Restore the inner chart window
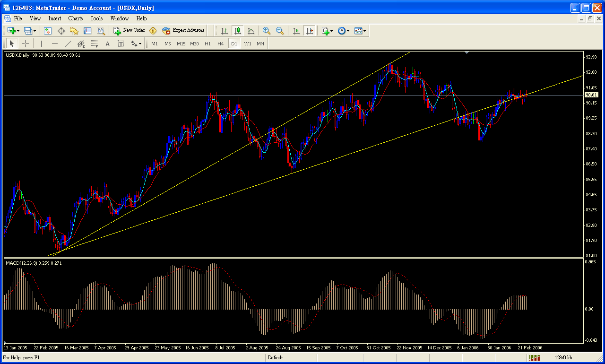Viewport: 605px width, 364px height. pos(590,18)
